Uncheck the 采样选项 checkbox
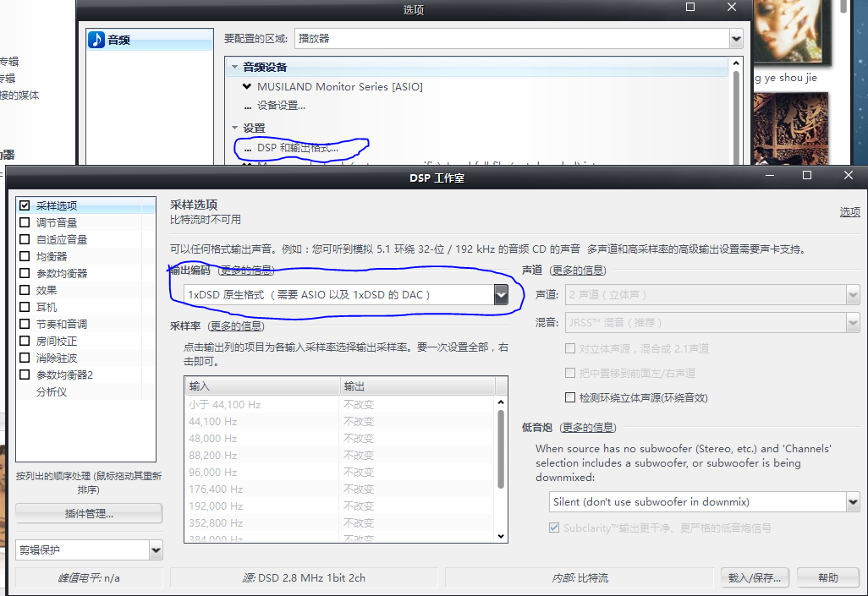This screenshot has height=596, width=868. tap(25, 205)
